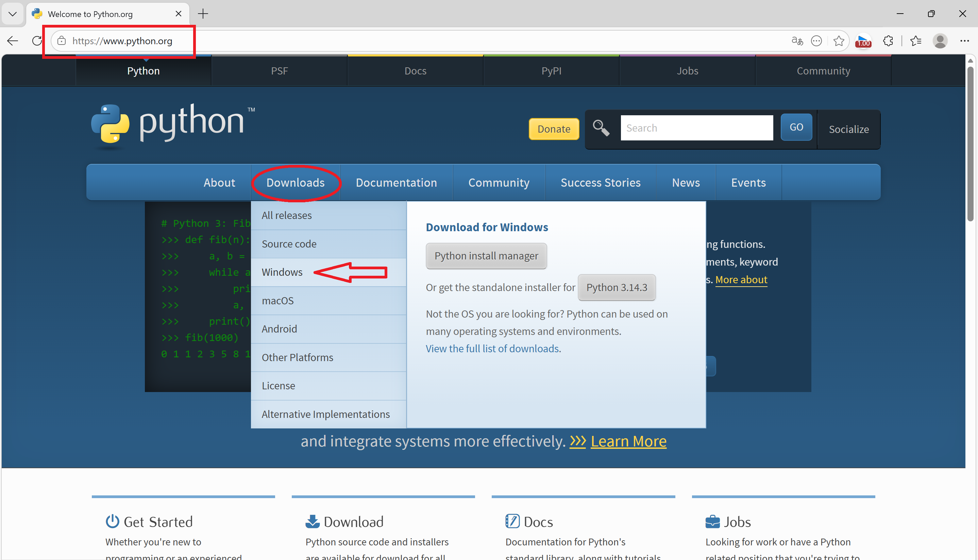Open the Success Stories menu
The height and width of the screenshot is (560, 978).
click(x=600, y=182)
